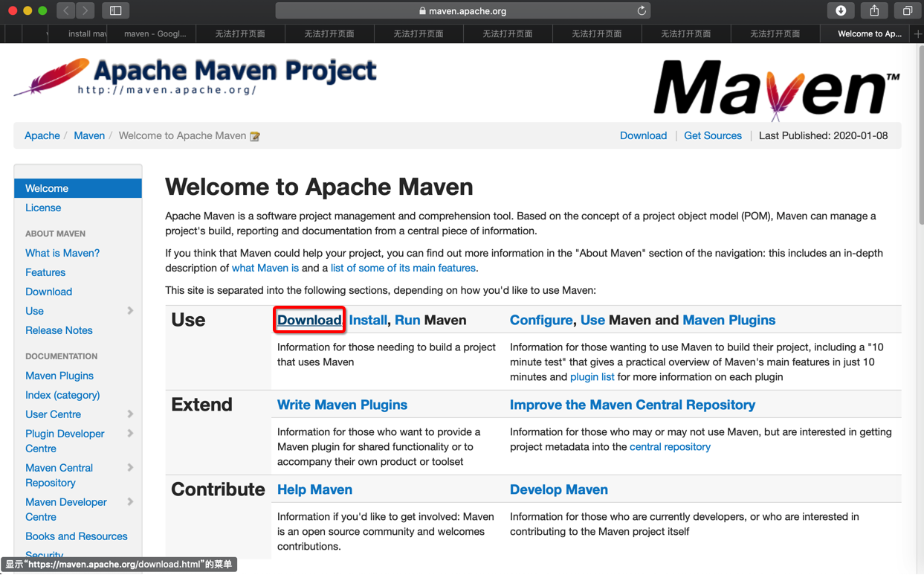Click the Maven Plugins heading link in table
The width and height of the screenshot is (924, 575).
[729, 320]
